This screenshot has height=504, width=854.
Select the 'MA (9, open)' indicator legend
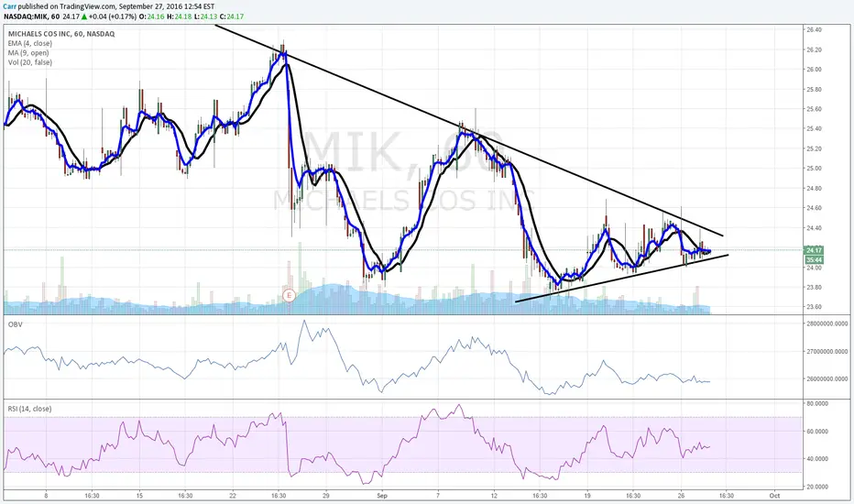(x=28, y=53)
